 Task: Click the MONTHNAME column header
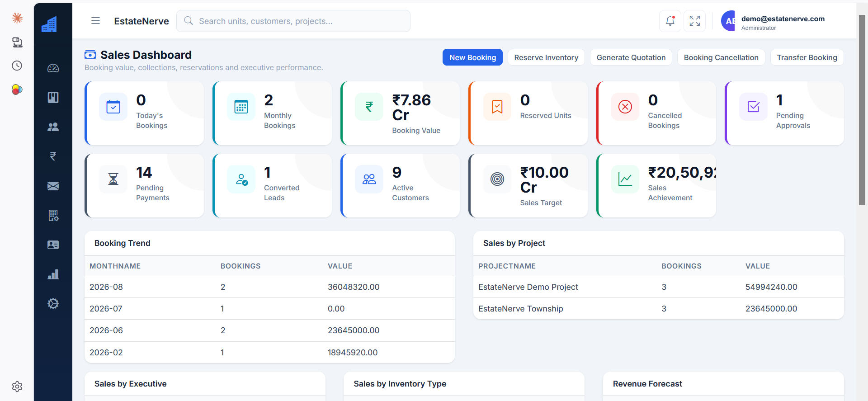point(115,266)
